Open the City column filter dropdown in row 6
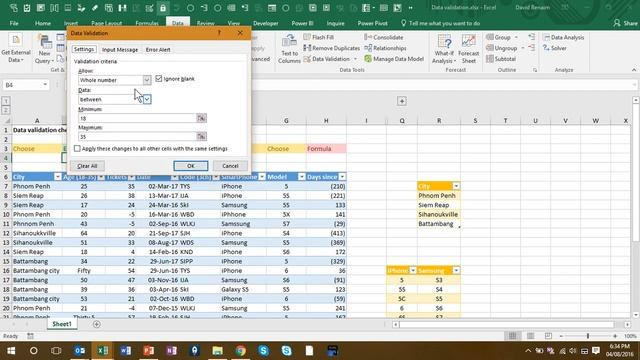The image size is (640, 360). pos(58,177)
